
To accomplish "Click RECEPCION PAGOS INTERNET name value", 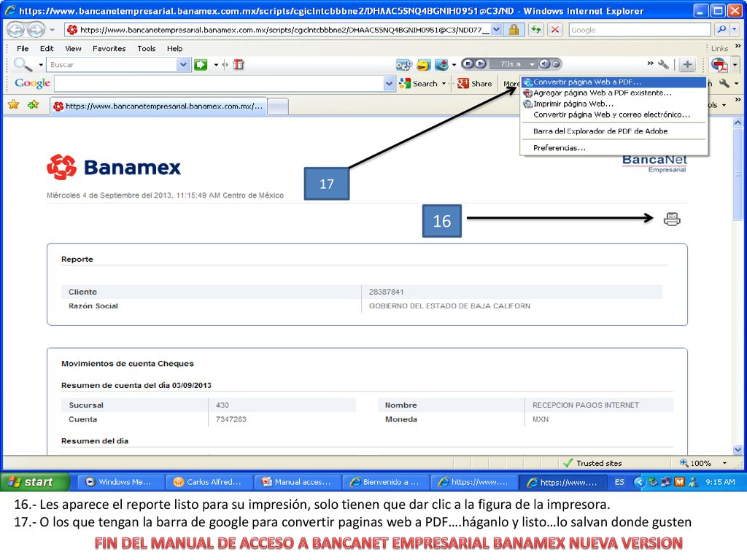I will click(x=586, y=405).
